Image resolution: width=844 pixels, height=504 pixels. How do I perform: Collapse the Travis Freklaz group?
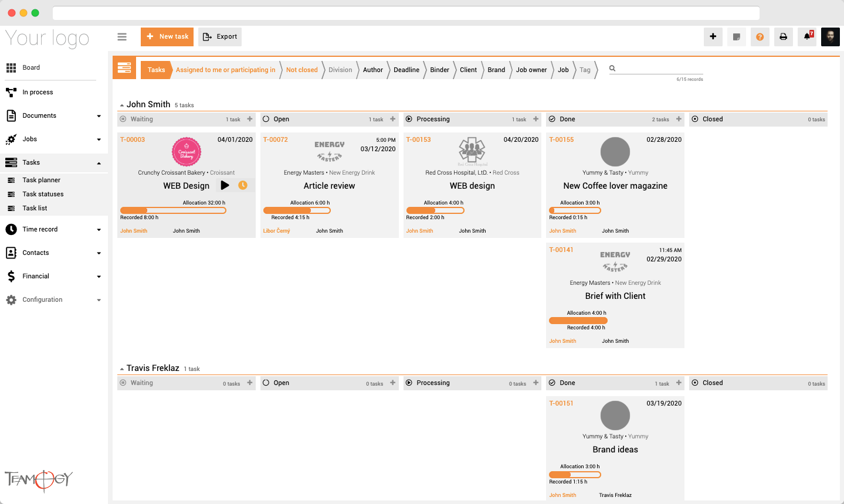click(x=122, y=369)
